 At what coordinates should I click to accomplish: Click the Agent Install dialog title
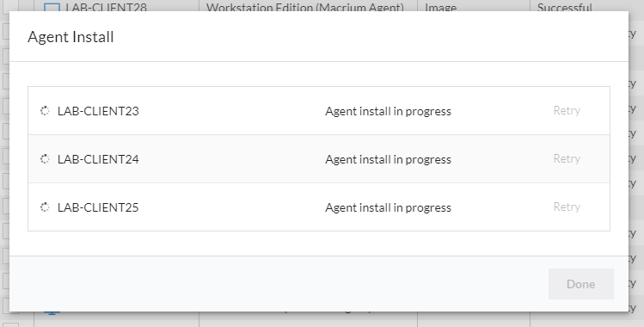coord(71,37)
